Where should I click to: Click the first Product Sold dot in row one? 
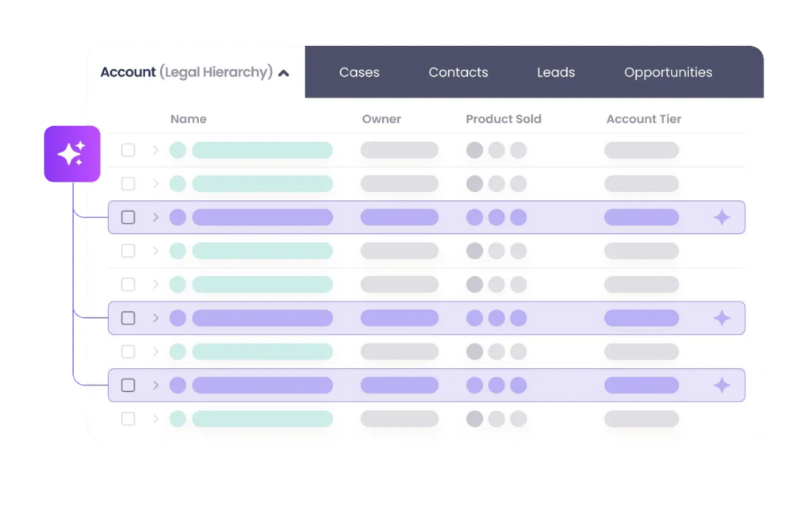click(475, 149)
